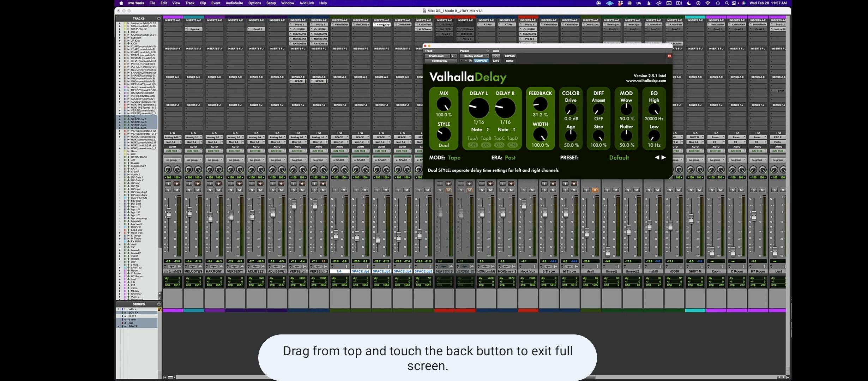Select the SPACE.dp2 track name
Viewport: 868px width, 381px height.
(x=361, y=271)
